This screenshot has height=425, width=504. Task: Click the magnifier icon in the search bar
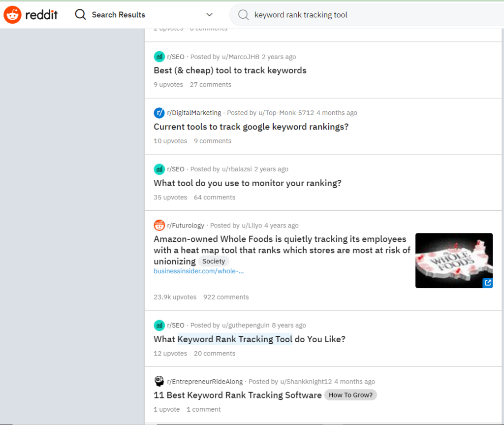click(243, 15)
